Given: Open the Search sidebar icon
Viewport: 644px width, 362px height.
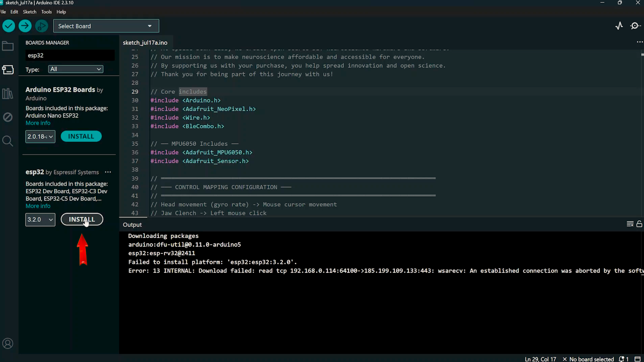Looking at the screenshot, I should [x=8, y=141].
